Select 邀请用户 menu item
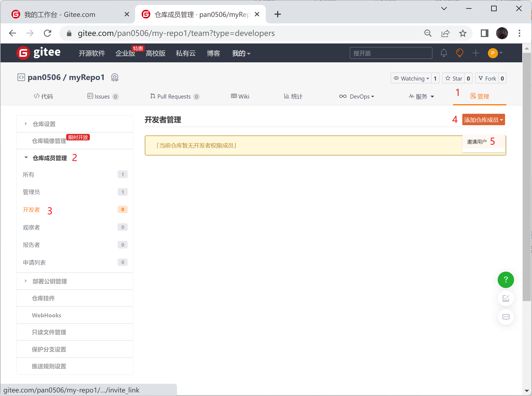 477,142
